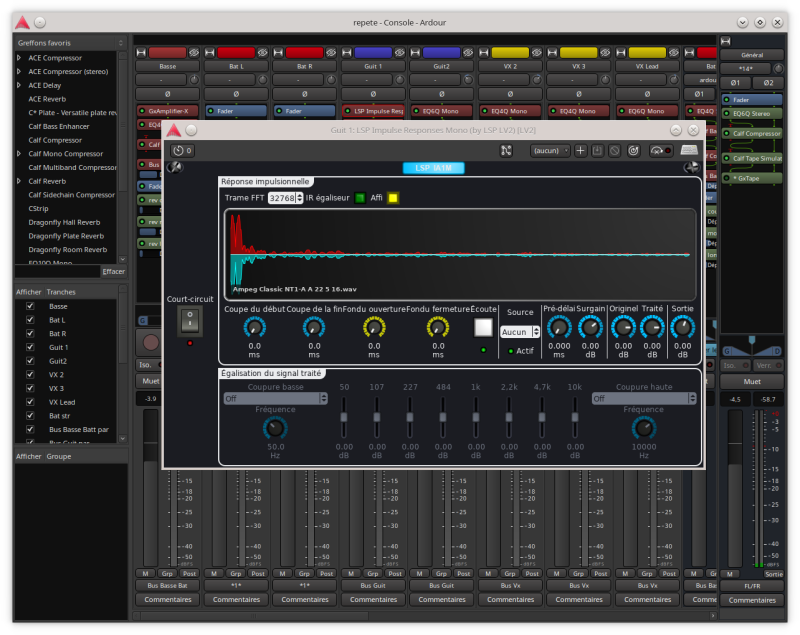Click the Écoute listen button

coord(484,327)
